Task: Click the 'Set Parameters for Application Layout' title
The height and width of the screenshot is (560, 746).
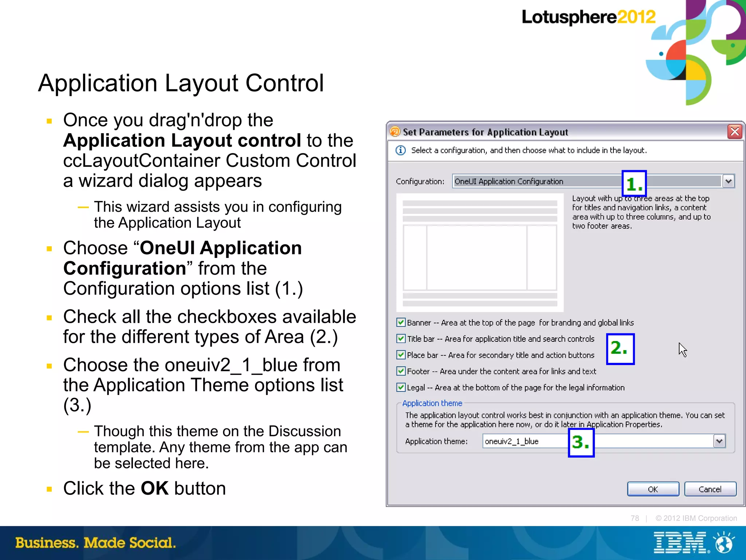Action: click(x=485, y=132)
